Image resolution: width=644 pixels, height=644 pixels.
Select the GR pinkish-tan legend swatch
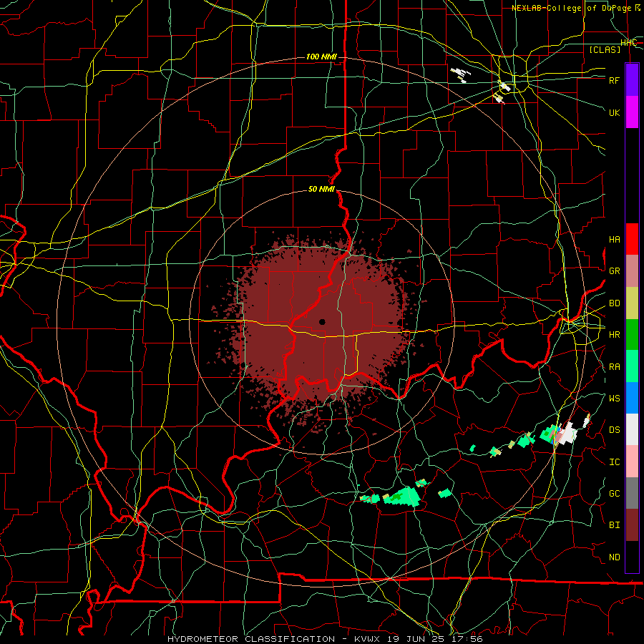tap(632, 271)
